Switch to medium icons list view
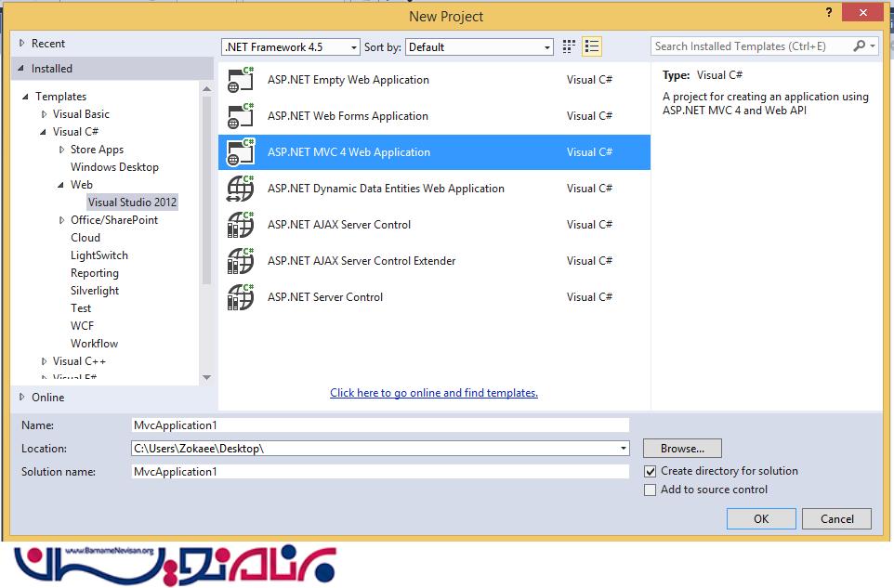The width and height of the screenshot is (894, 588). 592,46
